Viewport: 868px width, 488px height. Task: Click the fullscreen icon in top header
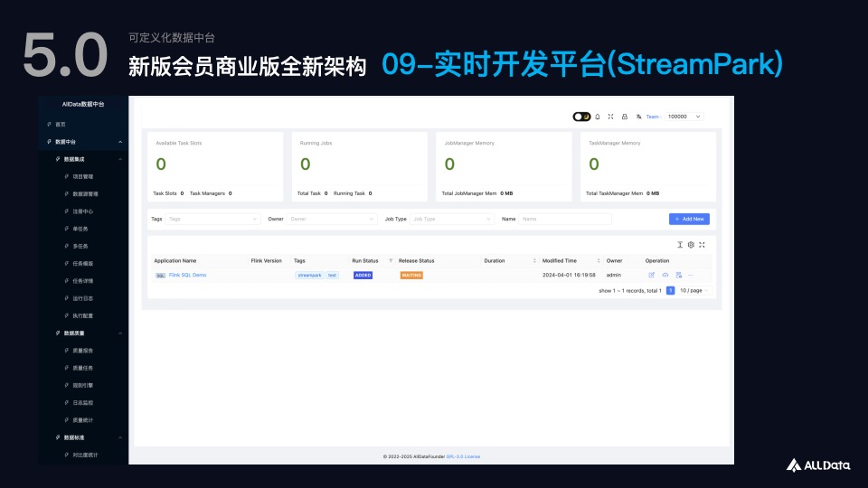[610, 117]
